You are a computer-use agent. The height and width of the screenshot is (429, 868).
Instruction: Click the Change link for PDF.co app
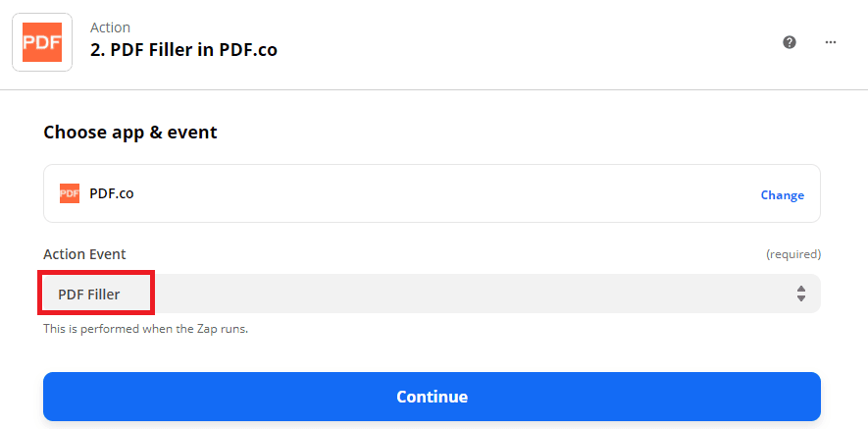pos(782,194)
